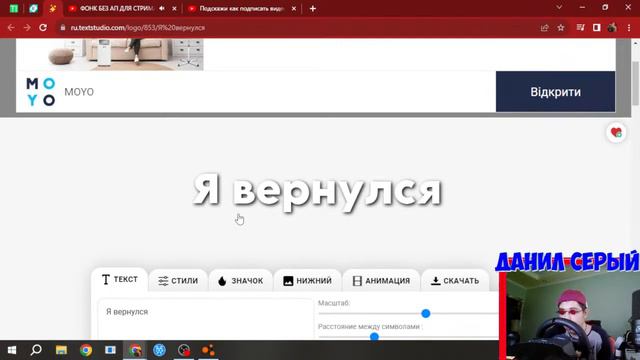The width and height of the screenshot is (640, 360).
Task: Open the blue window app taskbar icon
Action: point(110,350)
